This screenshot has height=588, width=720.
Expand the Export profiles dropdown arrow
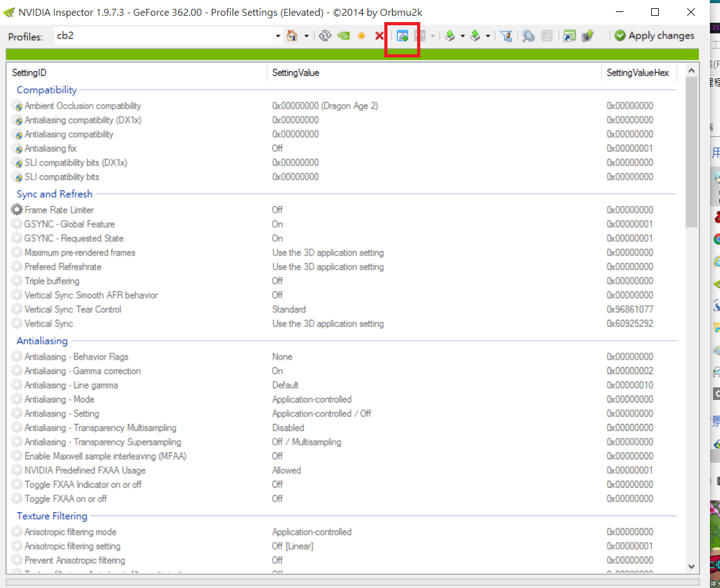pos(463,36)
